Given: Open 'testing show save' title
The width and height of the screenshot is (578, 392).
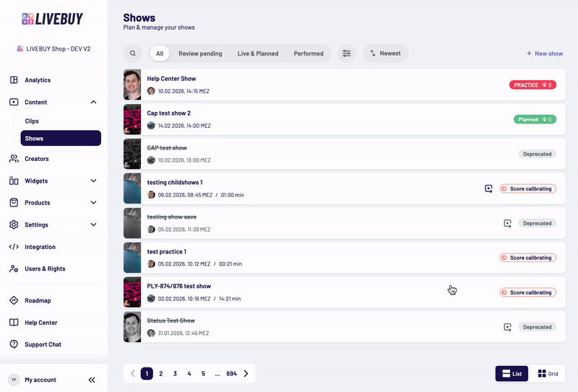Looking at the screenshot, I should pos(172,217).
